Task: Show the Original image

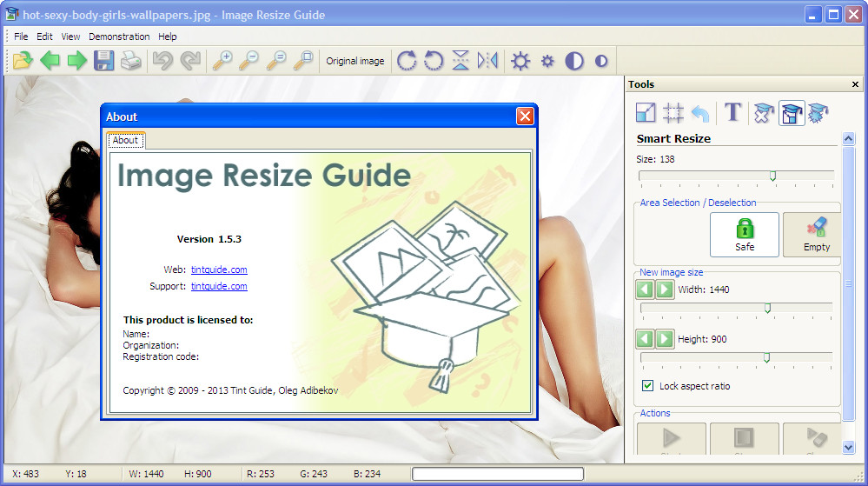Action: (354, 61)
